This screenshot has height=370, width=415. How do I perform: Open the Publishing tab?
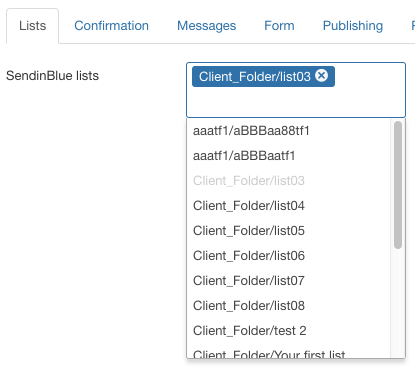(353, 26)
